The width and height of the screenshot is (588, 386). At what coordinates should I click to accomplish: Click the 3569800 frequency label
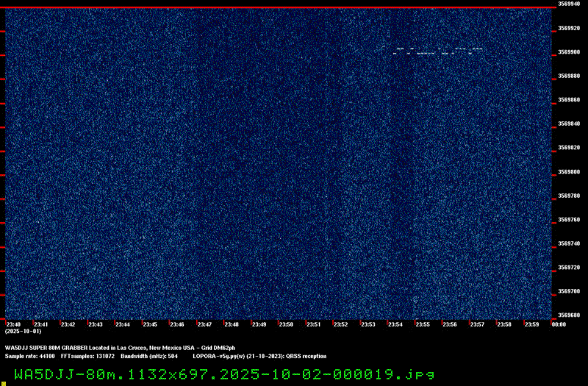[569, 172]
